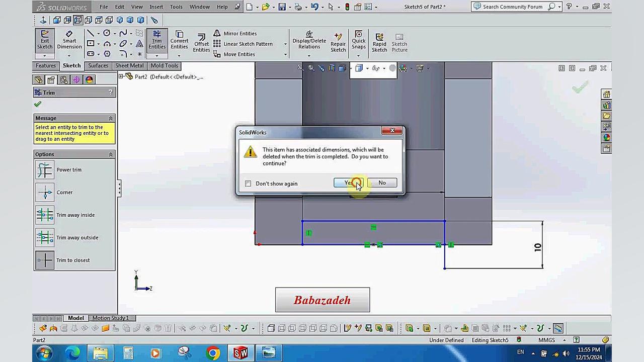Image resolution: width=644 pixels, height=362 pixels.
Task: Switch to the Mold Tools tab
Action: (x=165, y=66)
